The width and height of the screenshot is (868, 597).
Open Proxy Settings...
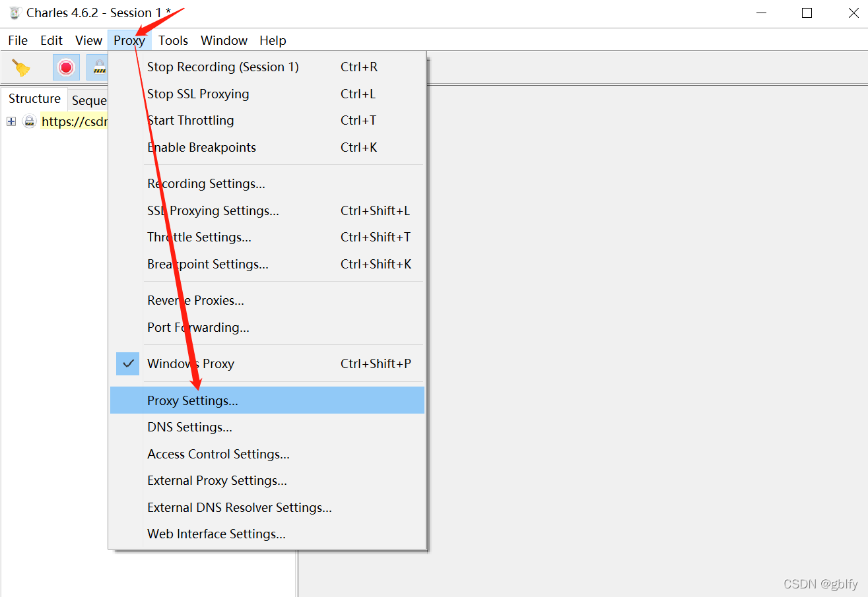coord(267,400)
